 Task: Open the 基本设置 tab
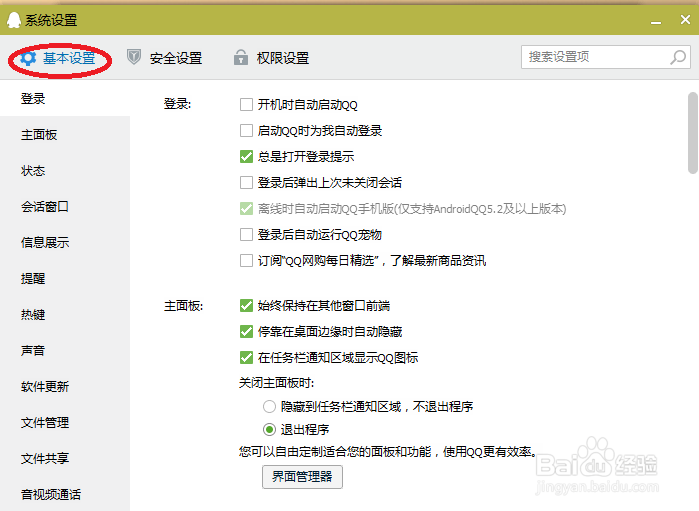tap(59, 58)
